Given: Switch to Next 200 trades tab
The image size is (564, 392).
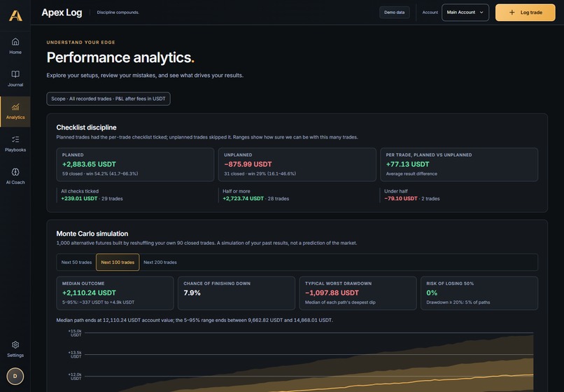Looking at the screenshot, I should [160, 262].
